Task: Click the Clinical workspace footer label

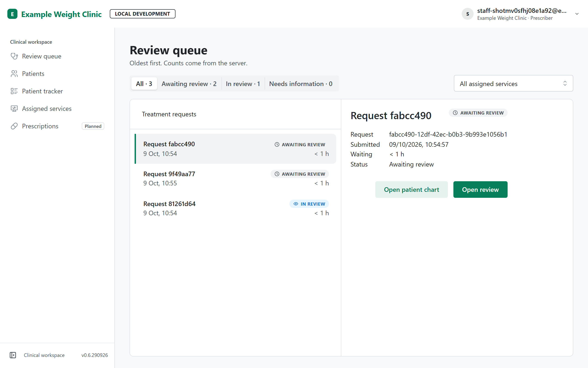Action: pyautogui.click(x=44, y=355)
